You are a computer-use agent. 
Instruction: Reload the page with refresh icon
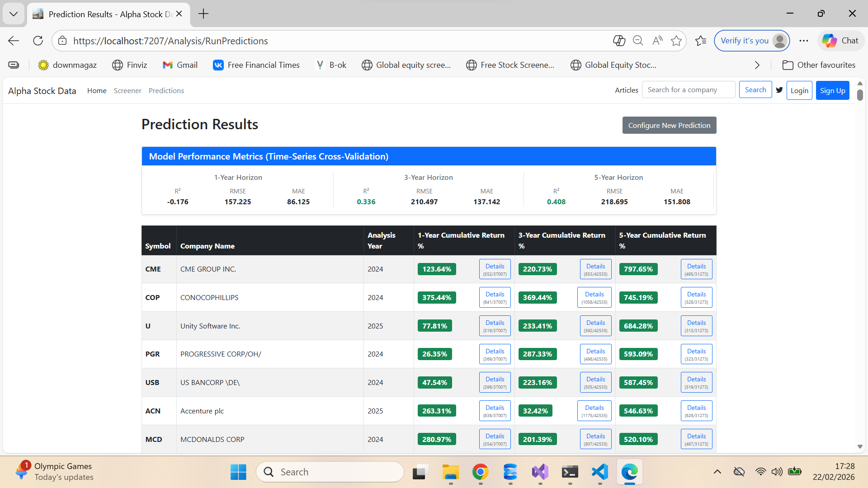38,41
